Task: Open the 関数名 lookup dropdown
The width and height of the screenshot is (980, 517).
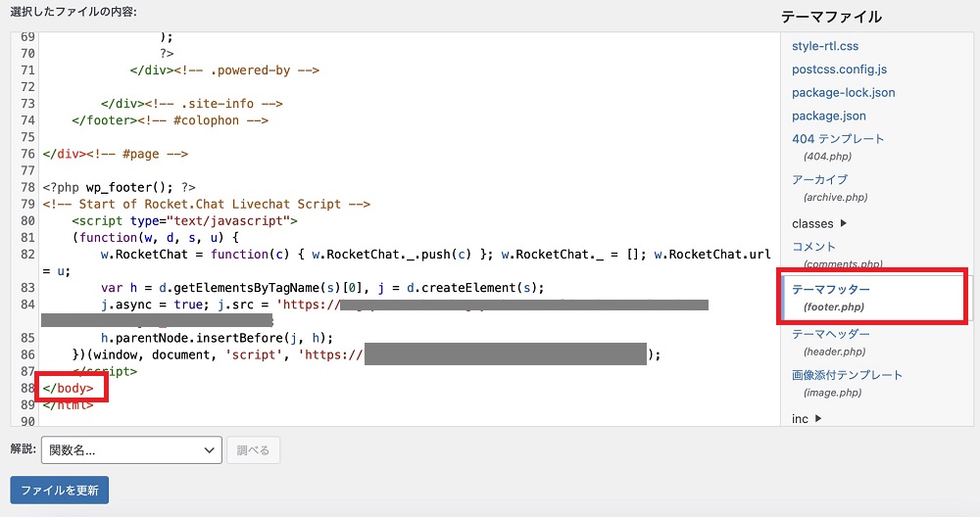Action: 130,450
